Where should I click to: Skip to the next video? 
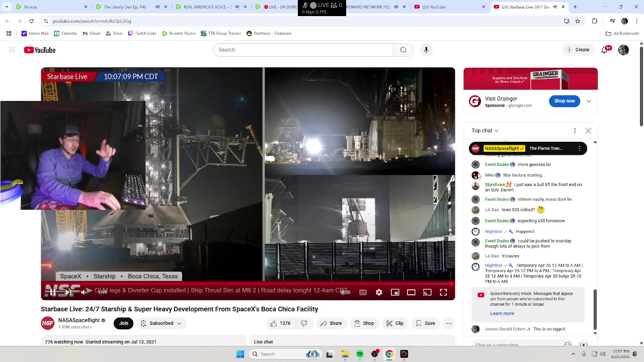(69, 292)
